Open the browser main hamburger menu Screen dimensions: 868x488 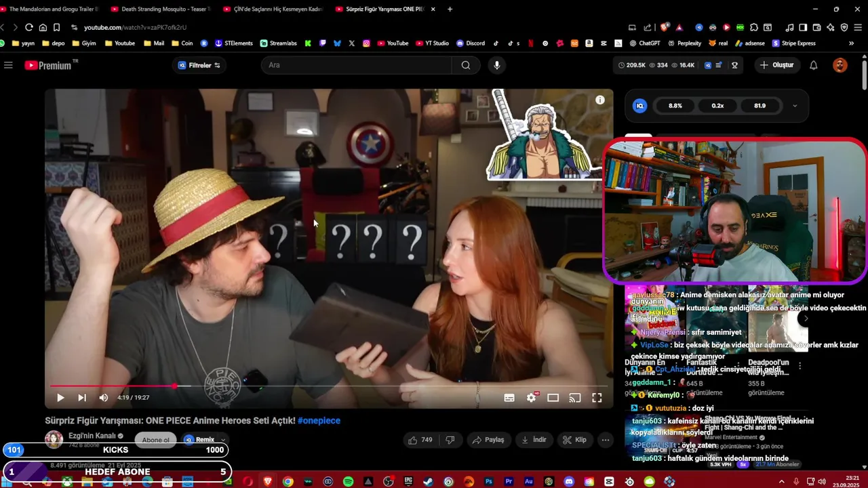point(858,27)
